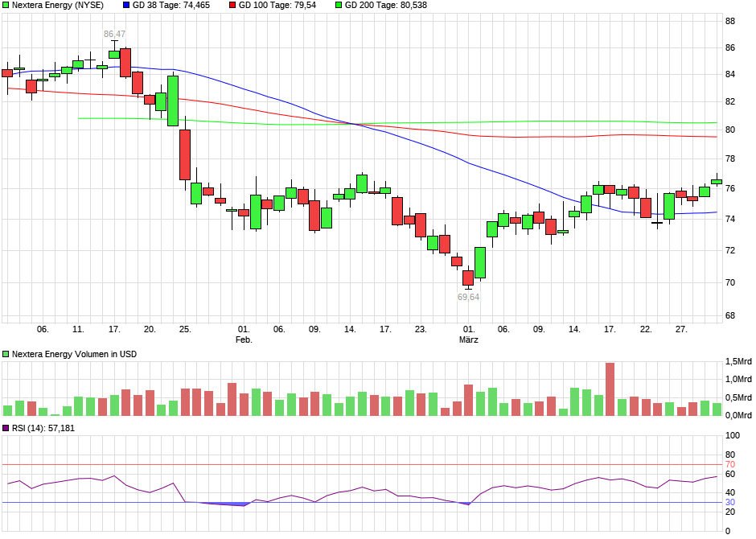This screenshot has width=756, height=539.
Task: Click the 69,64 low price marker
Action: tap(468, 296)
